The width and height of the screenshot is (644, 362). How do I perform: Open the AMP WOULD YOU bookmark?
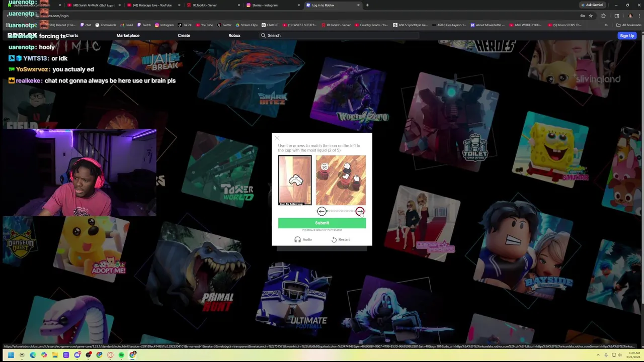(x=525, y=25)
